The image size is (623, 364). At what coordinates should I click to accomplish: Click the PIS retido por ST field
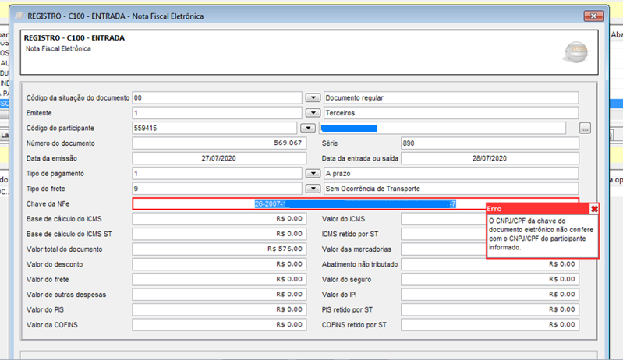(490, 309)
